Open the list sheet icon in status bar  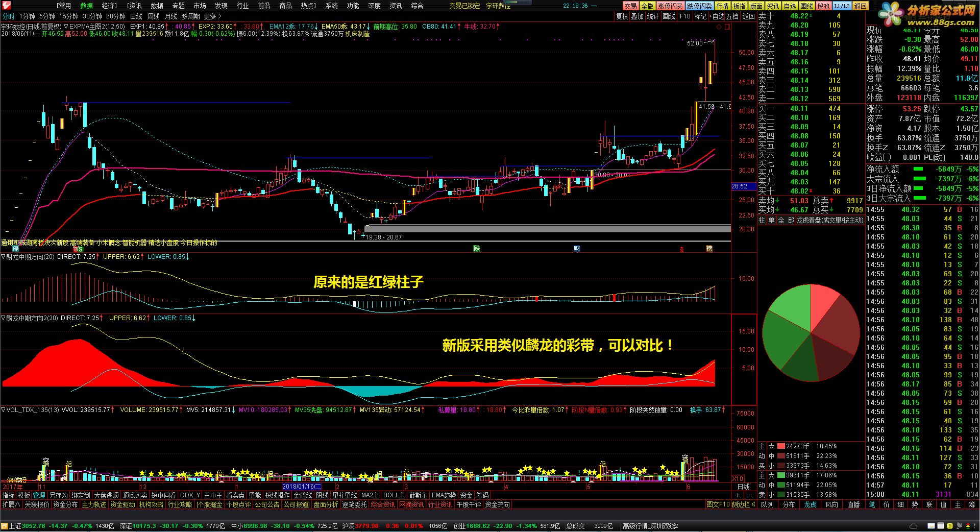(x=941, y=526)
